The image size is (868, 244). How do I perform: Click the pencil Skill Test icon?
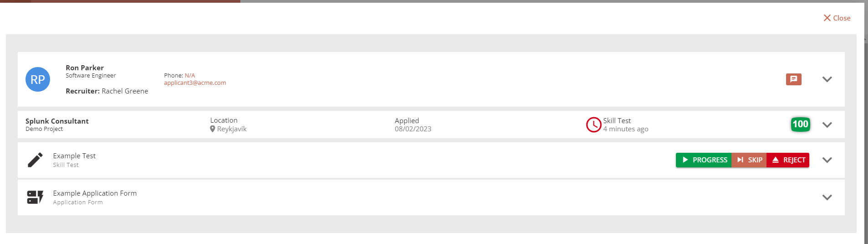(x=35, y=160)
